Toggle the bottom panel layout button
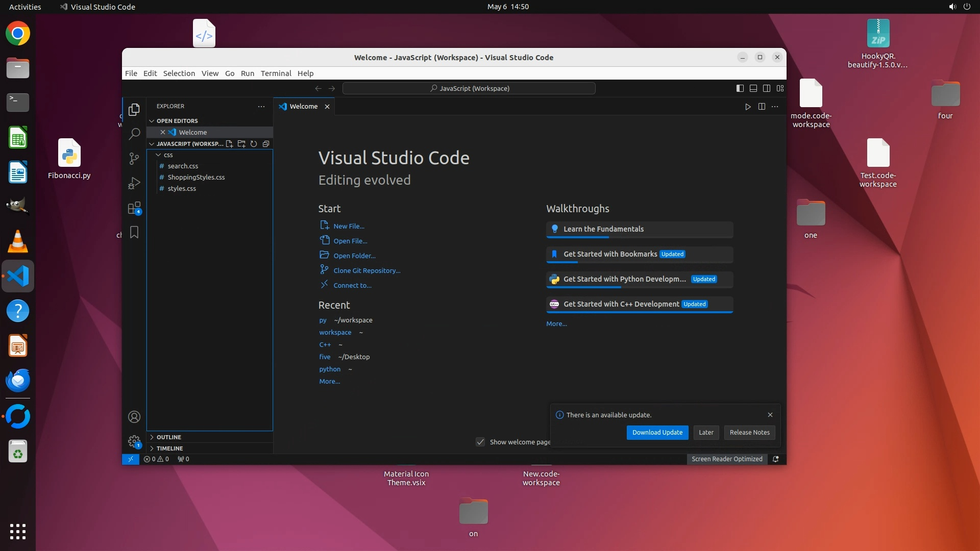Image resolution: width=980 pixels, height=551 pixels. click(x=753, y=88)
